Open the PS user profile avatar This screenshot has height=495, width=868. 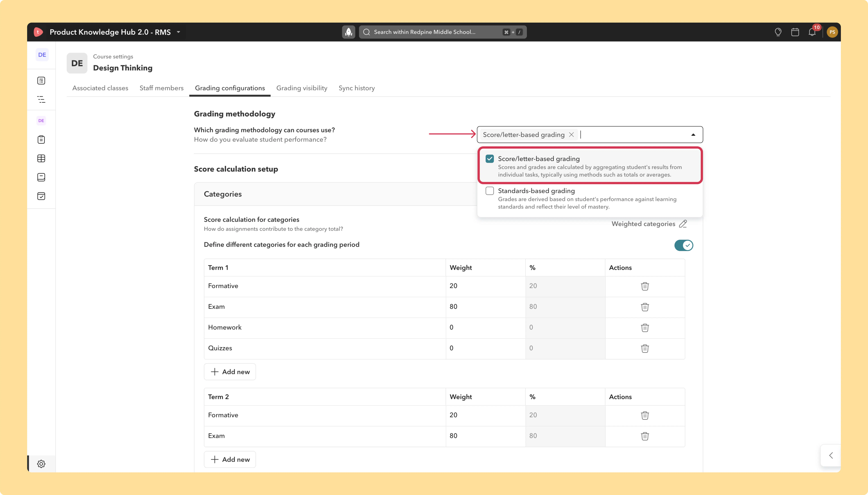pyautogui.click(x=832, y=32)
